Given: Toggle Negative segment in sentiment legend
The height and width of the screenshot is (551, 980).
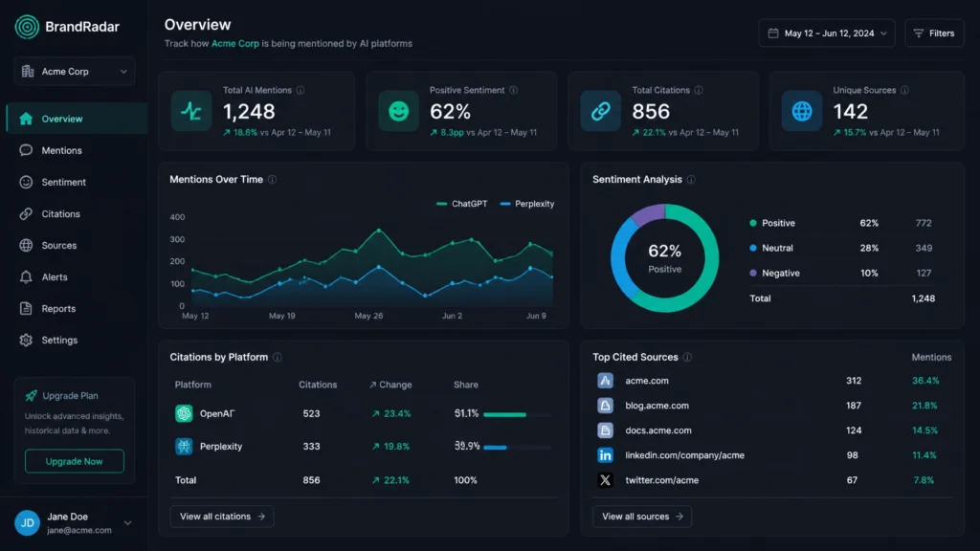Looking at the screenshot, I should [x=774, y=273].
